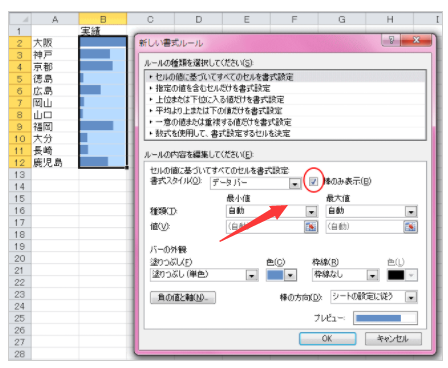Image resolution: width=448 pixels, height=368 pixels.
Task: Select rule type 平均より上または下の値だけを書式設定
Action: 286,111
